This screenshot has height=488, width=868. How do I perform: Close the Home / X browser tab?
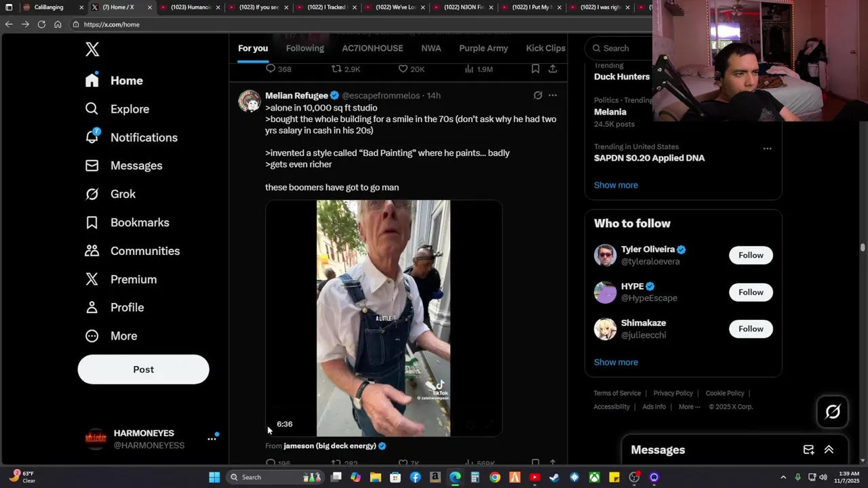pyautogui.click(x=149, y=7)
